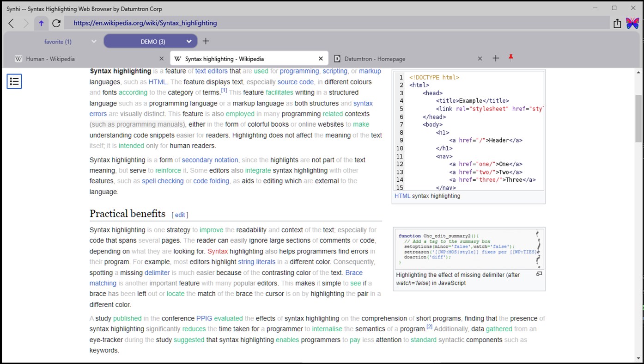Click the edit link beside Practical benefits
The height and width of the screenshot is (364, 644).
pyautogui.click(x=180, y=215)
